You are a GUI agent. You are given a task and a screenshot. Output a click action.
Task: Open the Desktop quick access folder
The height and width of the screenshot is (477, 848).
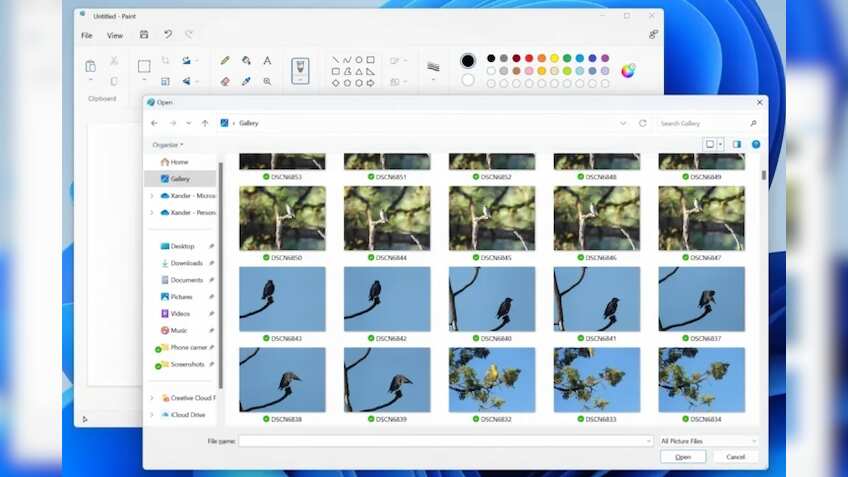(182, 246)
